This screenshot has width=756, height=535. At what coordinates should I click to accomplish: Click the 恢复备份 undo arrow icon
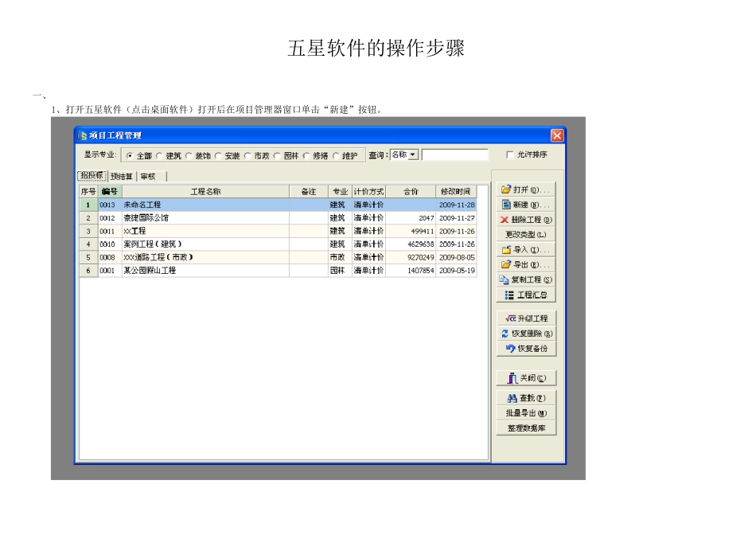[510, 348]
